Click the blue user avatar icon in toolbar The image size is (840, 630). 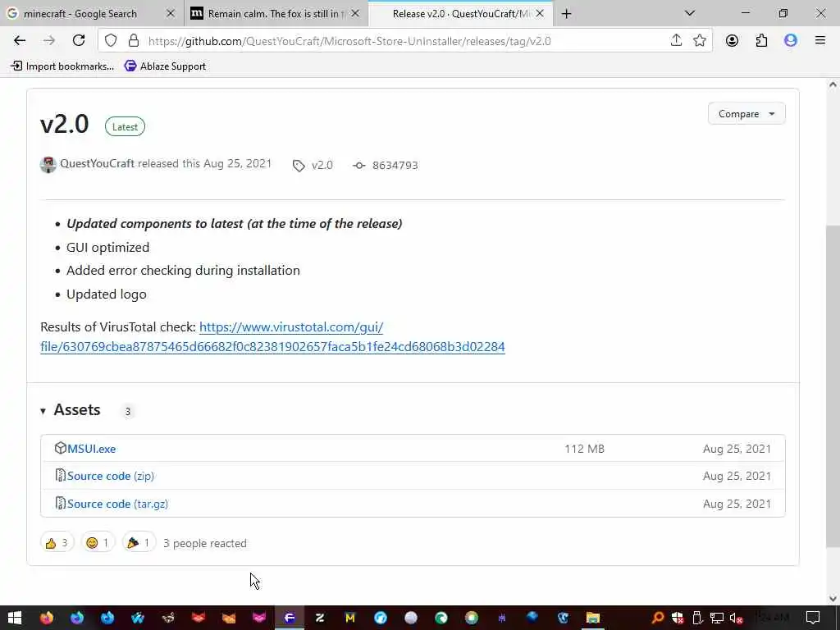click(x=790, y=40)
